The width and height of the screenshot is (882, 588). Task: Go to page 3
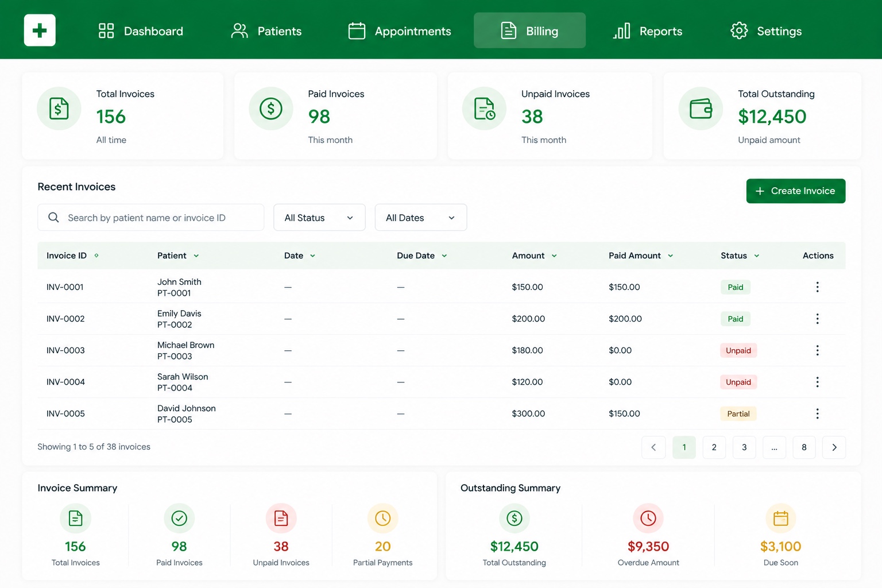click(744, 447)
